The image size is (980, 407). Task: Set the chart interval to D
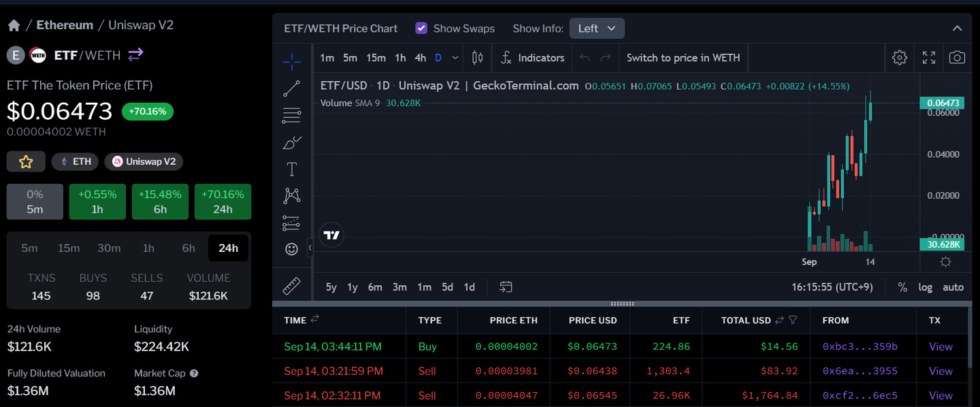click(x=438, y=58)
